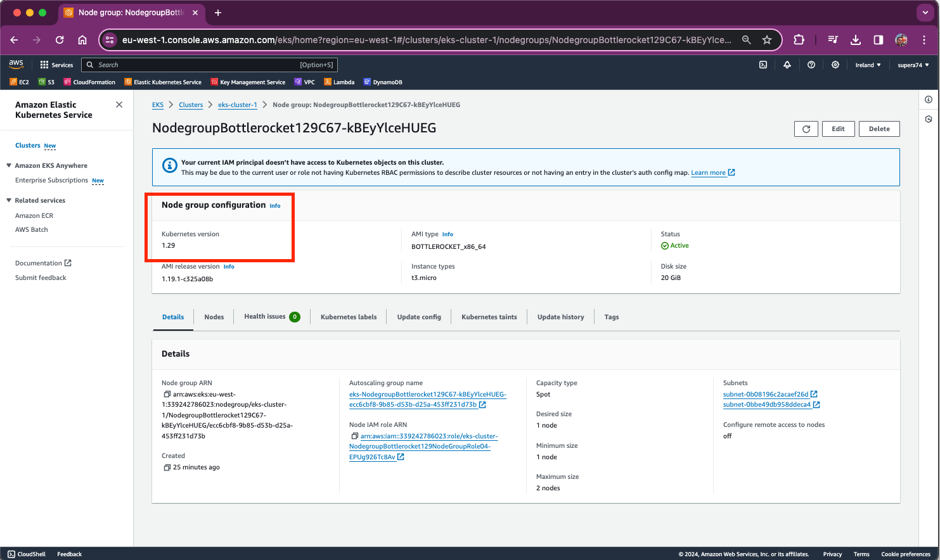Open the supera74 account menu
This screenshot has width=940, height=560.
point(913,65)
